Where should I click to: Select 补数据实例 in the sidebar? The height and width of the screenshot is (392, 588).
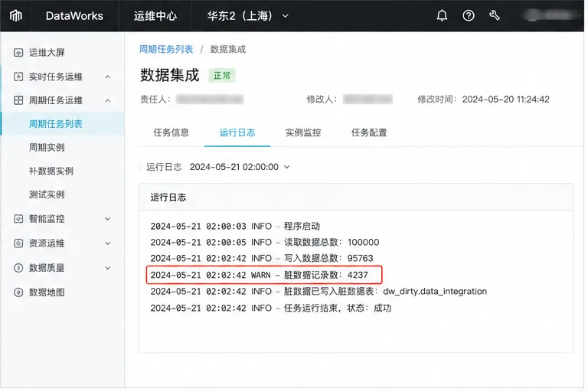point(51,171)
